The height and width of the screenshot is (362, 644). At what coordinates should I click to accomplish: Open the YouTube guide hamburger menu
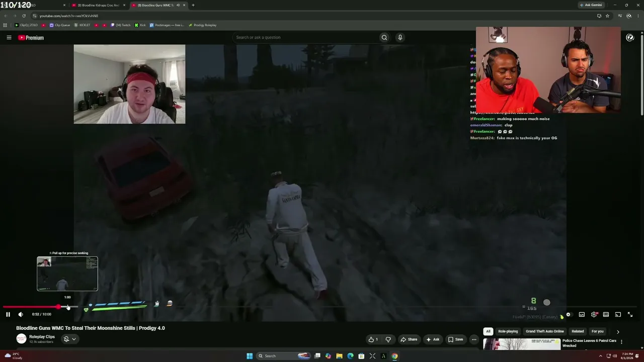9,38
